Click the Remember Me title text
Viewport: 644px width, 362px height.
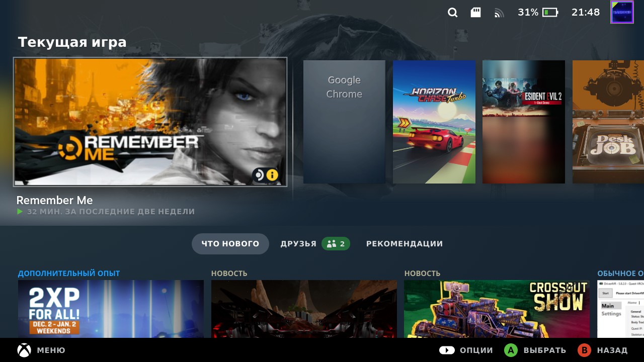(x=54, y=201)
